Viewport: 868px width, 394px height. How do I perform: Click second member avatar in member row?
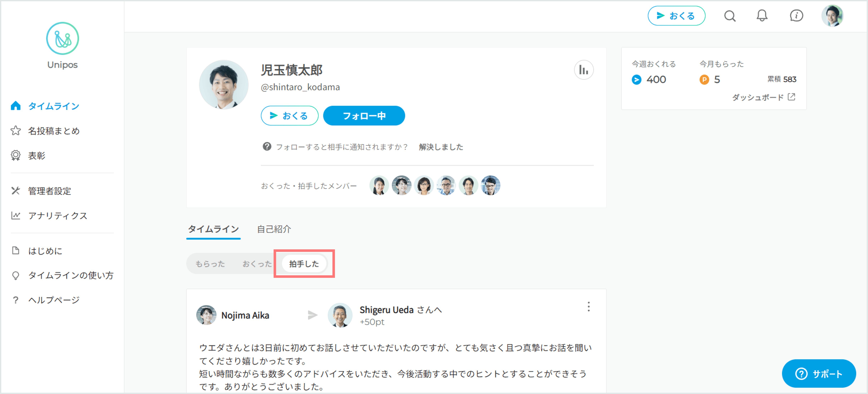(401, 185)
